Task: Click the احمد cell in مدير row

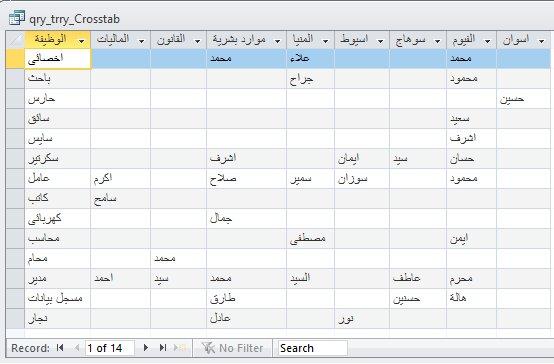Action: 120,278
